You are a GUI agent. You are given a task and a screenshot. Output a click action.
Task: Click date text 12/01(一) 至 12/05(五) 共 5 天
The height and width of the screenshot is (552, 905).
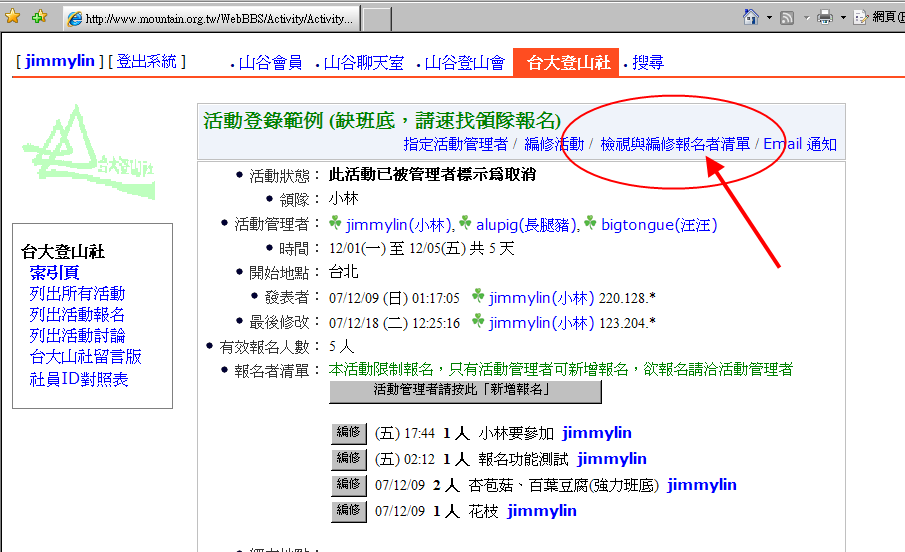421,248
